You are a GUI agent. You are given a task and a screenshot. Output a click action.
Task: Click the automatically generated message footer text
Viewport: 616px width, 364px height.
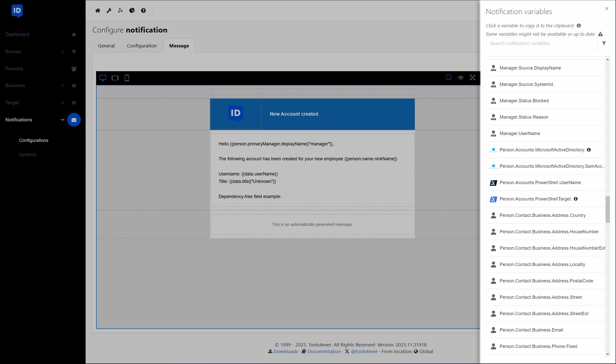pyautogui.click(x=312, y=224)
